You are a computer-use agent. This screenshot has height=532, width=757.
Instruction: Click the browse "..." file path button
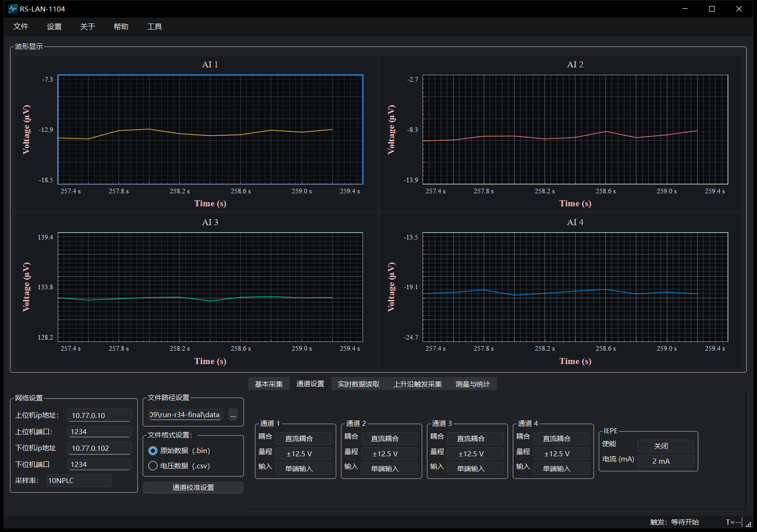coord(233,415)
